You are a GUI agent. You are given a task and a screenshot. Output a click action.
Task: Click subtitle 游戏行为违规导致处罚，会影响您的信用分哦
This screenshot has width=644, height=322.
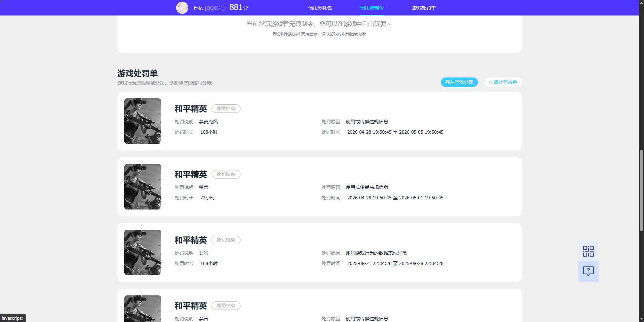click(x=164, y=83)
